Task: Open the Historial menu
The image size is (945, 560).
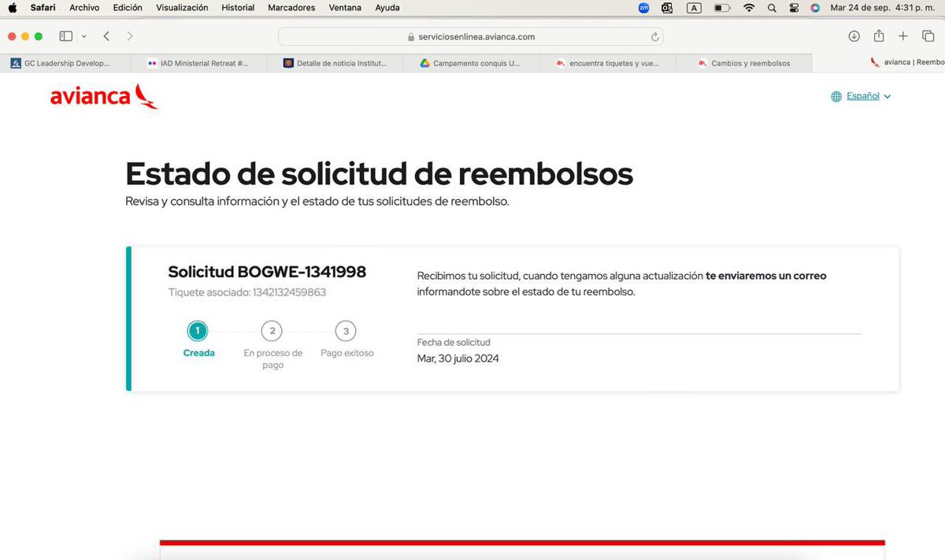Action: coord(238,8)
